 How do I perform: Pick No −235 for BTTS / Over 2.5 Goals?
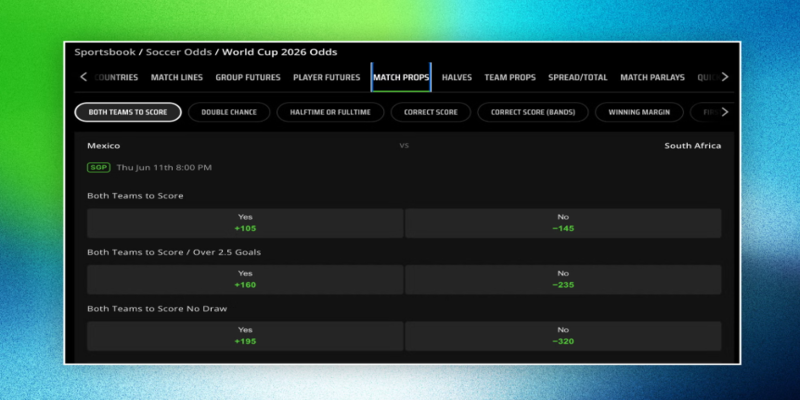click(x=563, y=280)
